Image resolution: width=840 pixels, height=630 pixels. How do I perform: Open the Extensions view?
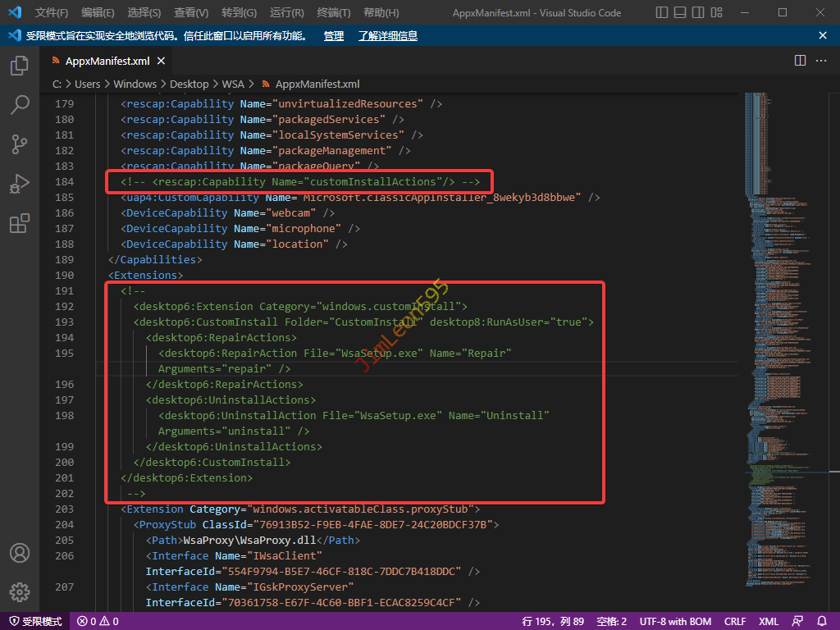coord(20,223)
